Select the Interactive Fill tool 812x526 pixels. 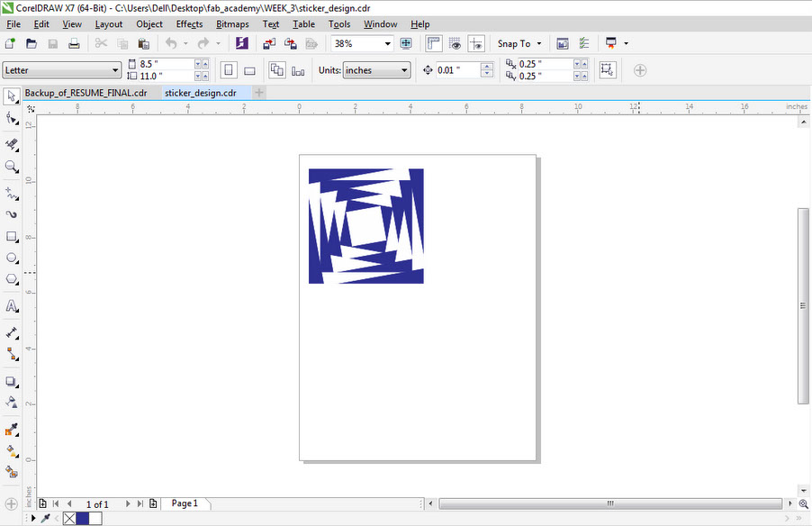point(12,451)
